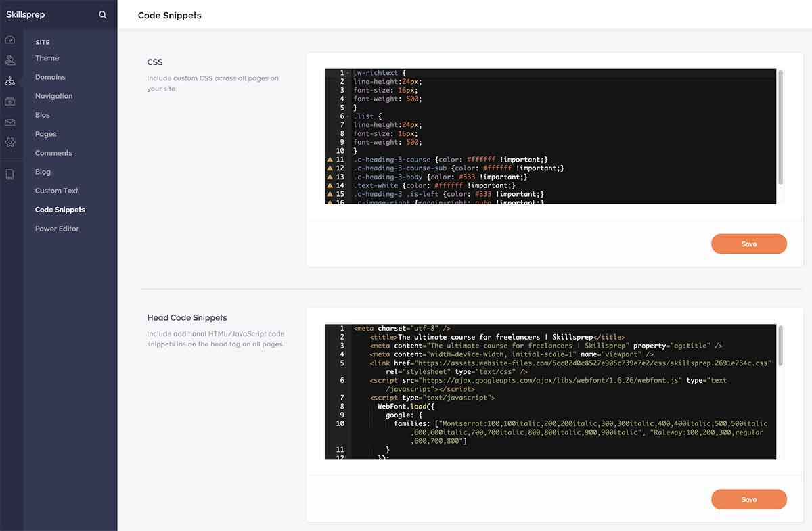Open the Theme section

47,57
